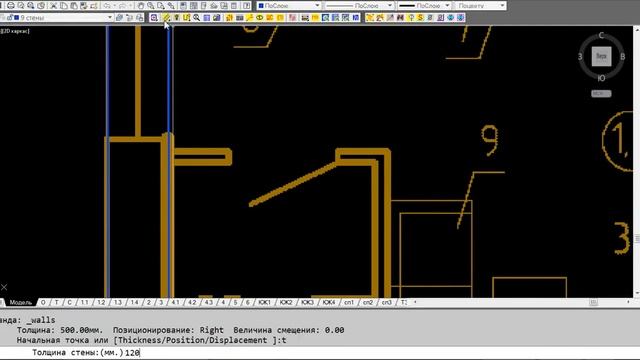Screen dimensions: 640x360
Task: Click the ViewCube east label 'В'
Action: point(622,57)
